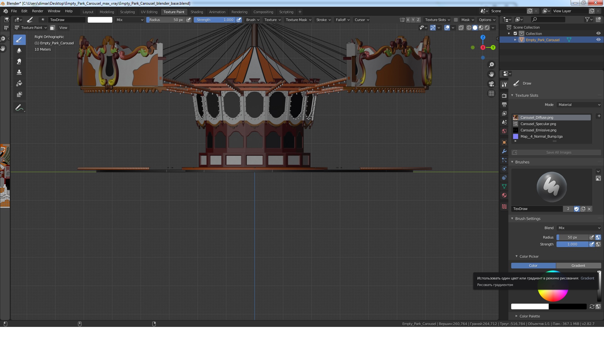Viewport: 604px width, 364px height.
Task: Open the Modifiers wrench tab
Action: [x=504, y=151]
